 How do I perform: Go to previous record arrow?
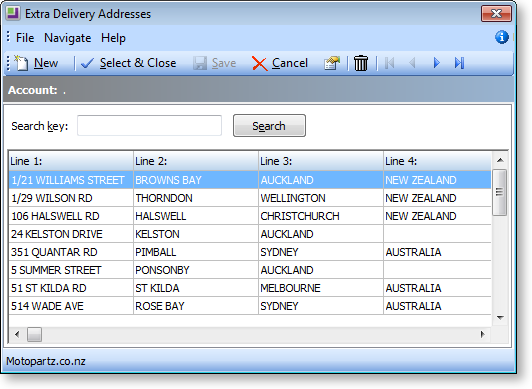[413, 63]
